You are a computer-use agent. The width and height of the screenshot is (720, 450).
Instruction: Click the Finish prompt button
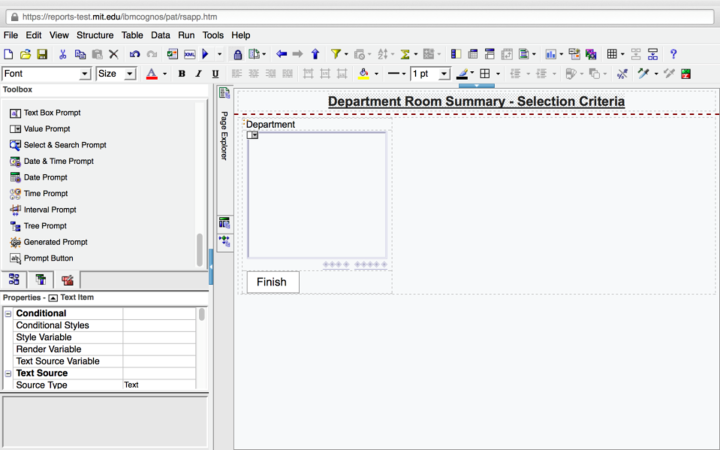271,282
